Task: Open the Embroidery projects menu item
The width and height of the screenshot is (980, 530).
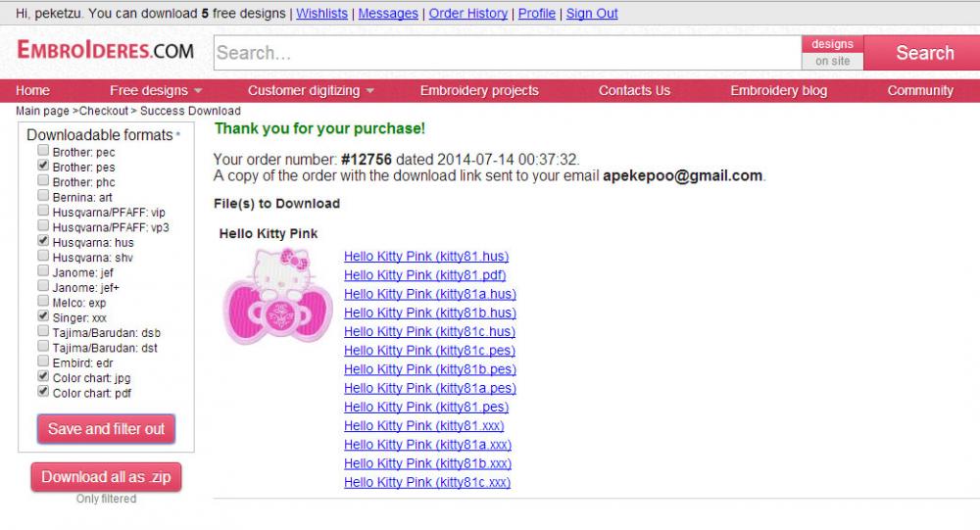Action: (x=479, y=90)
